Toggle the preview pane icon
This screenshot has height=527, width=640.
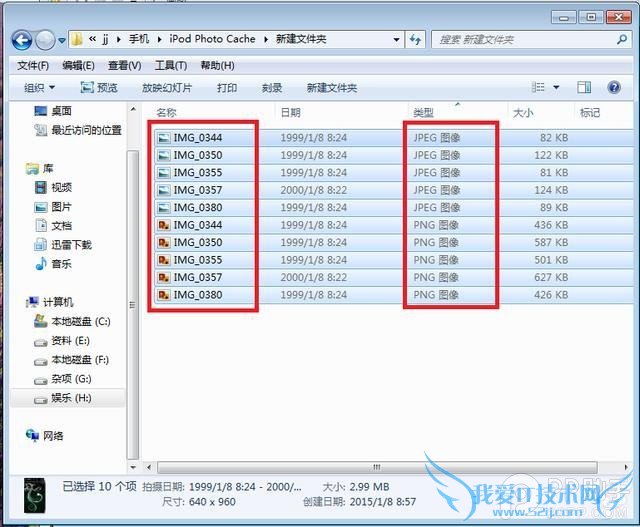click(x=584, y=87)
